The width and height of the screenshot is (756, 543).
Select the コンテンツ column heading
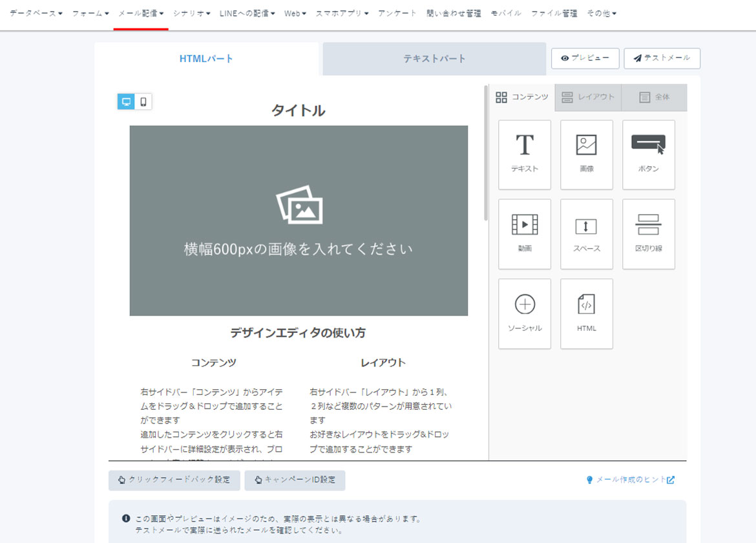(x=214, y=363)
